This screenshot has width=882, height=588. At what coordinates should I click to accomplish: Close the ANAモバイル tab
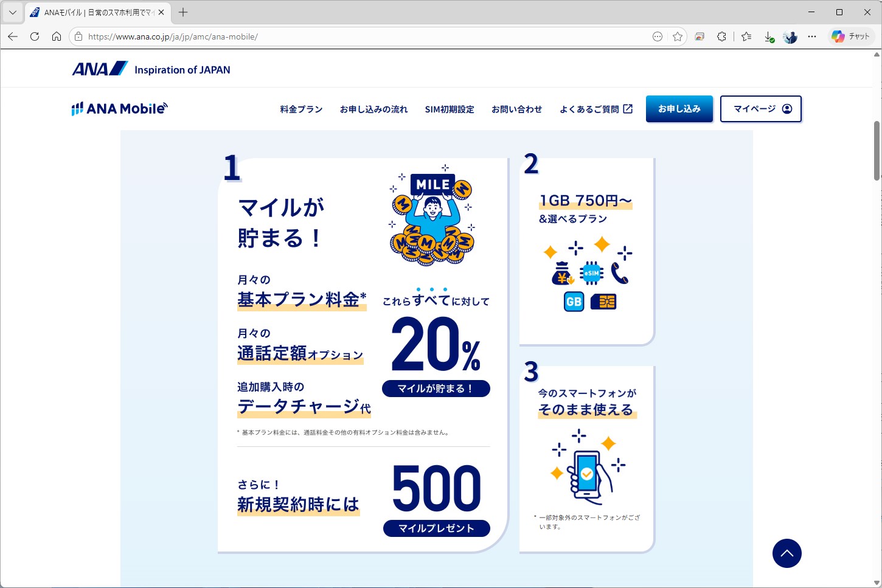click(161, 12)
